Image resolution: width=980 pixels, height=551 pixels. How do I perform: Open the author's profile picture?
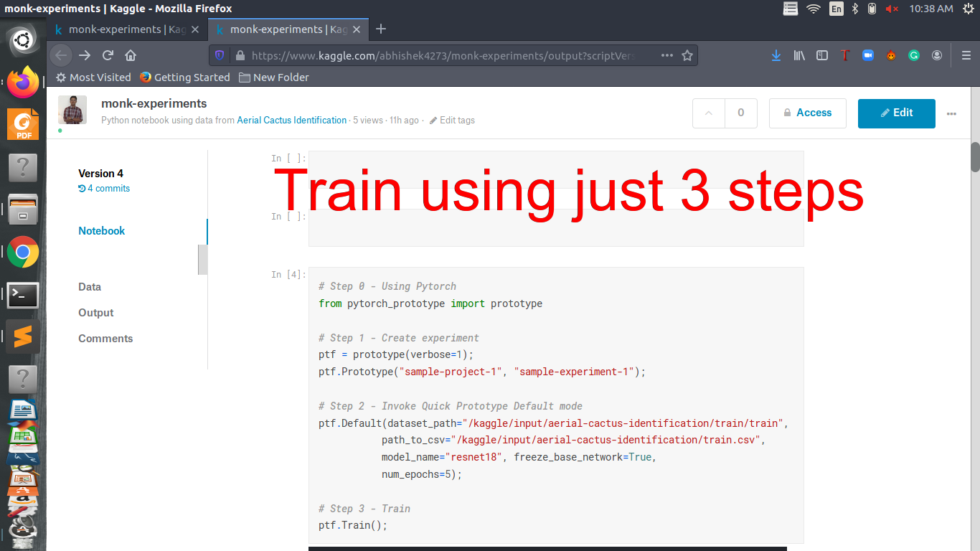(72, 110)
